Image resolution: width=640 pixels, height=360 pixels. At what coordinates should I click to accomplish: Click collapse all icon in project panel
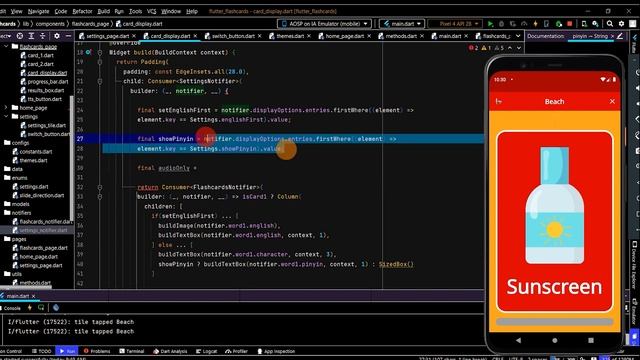click(42, 36)
